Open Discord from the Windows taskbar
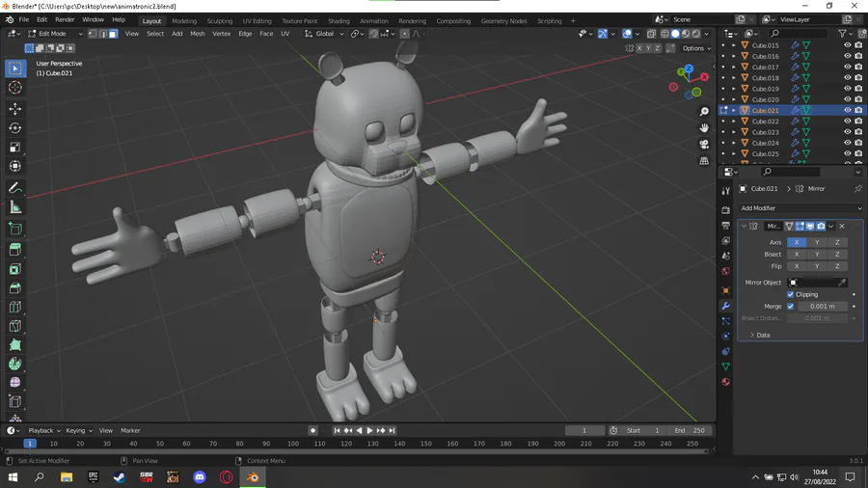Screen dimensions: 868x488 [200, 477]
